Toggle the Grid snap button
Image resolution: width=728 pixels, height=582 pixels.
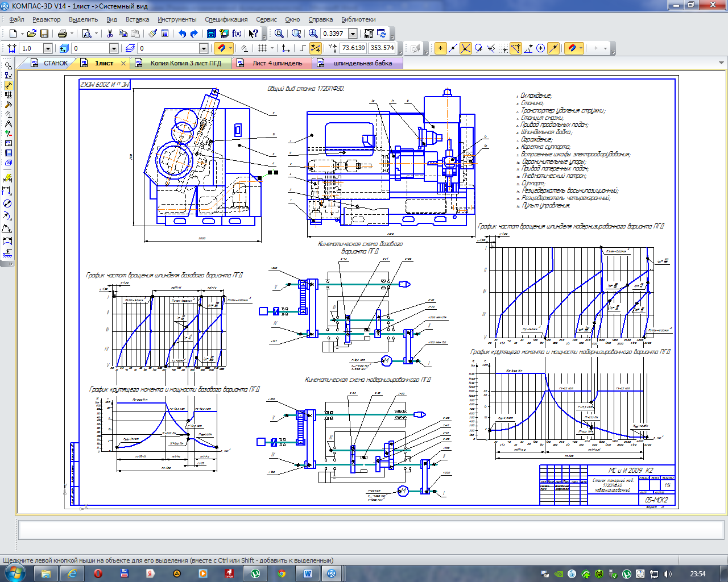pyautogui.click(x=504, y=48)
